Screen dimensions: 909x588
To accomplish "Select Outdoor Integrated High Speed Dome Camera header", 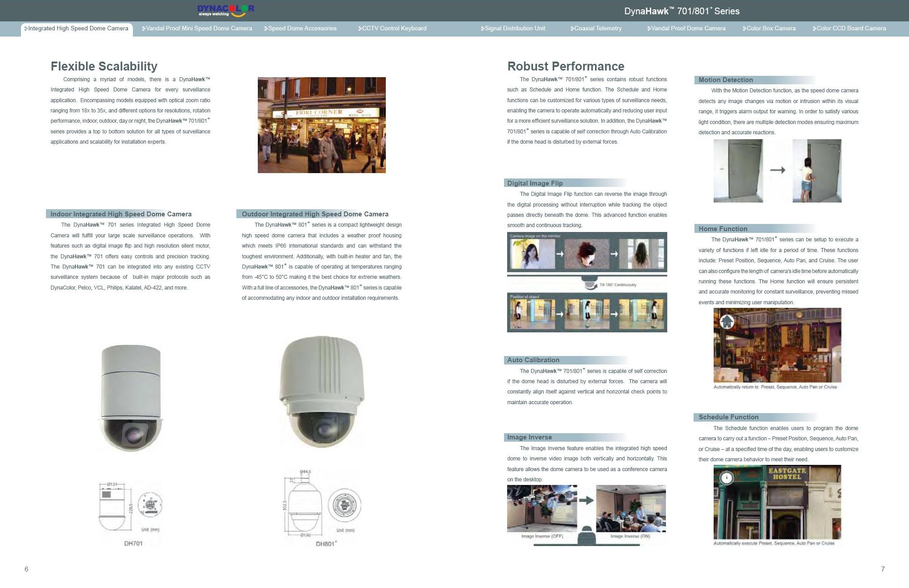I will tap(314, 214).
